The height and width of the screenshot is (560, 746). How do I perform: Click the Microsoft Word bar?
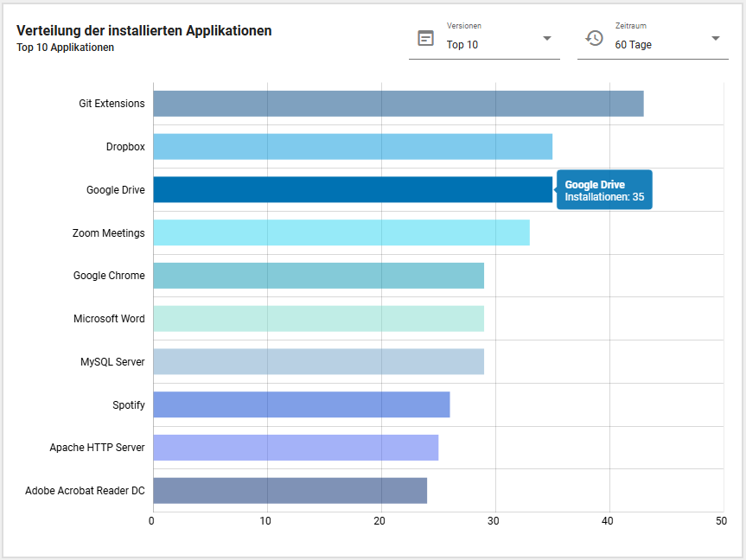pos(318,319)
